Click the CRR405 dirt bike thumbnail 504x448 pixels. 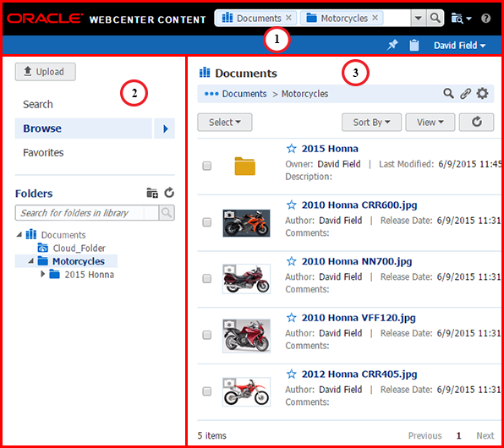tap(247, 391)
